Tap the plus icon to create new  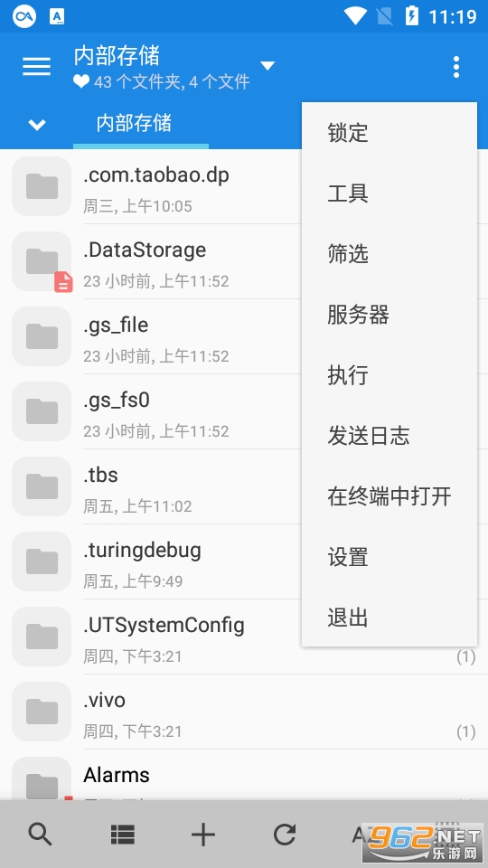[x=203, y=835]
